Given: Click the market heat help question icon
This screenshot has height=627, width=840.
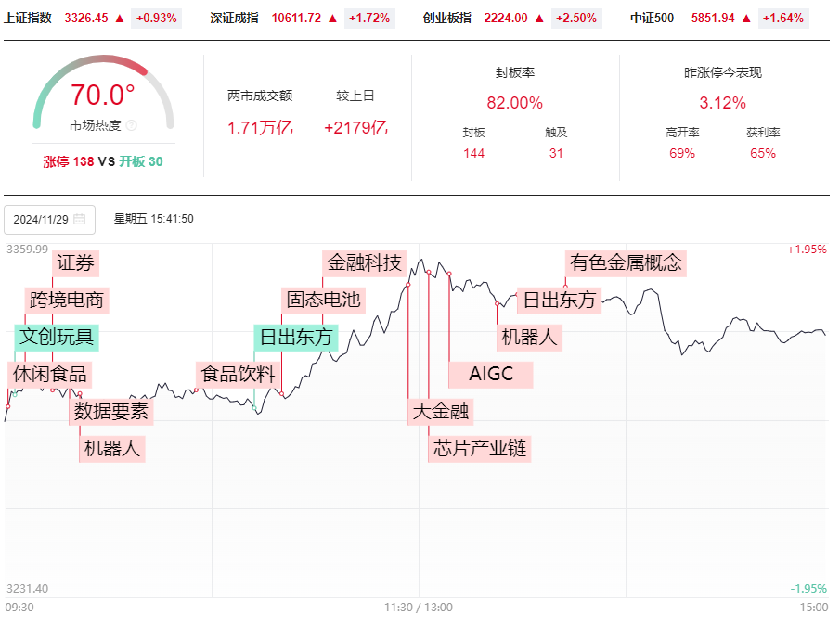Looking at the screenshot, I should [x=131, y=125].
